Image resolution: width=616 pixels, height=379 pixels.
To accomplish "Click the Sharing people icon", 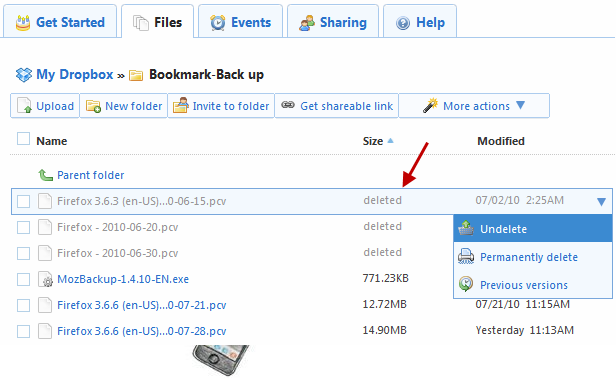I will coord(307,23).
